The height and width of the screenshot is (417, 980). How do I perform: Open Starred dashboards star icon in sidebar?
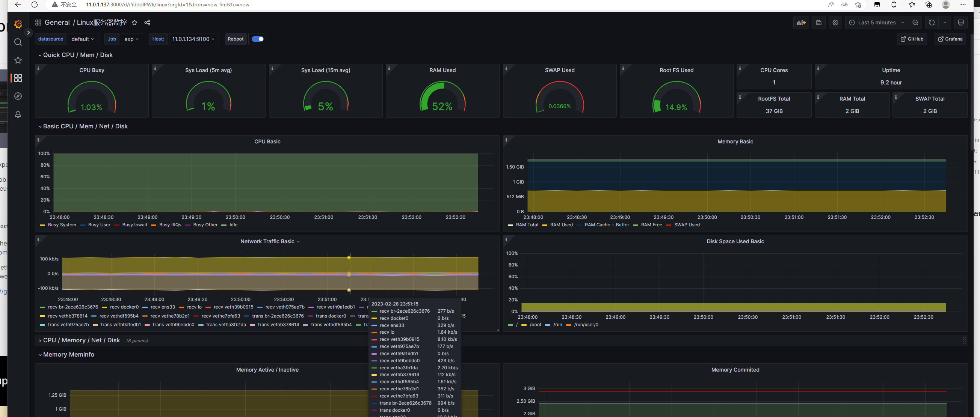coord(18,60)
